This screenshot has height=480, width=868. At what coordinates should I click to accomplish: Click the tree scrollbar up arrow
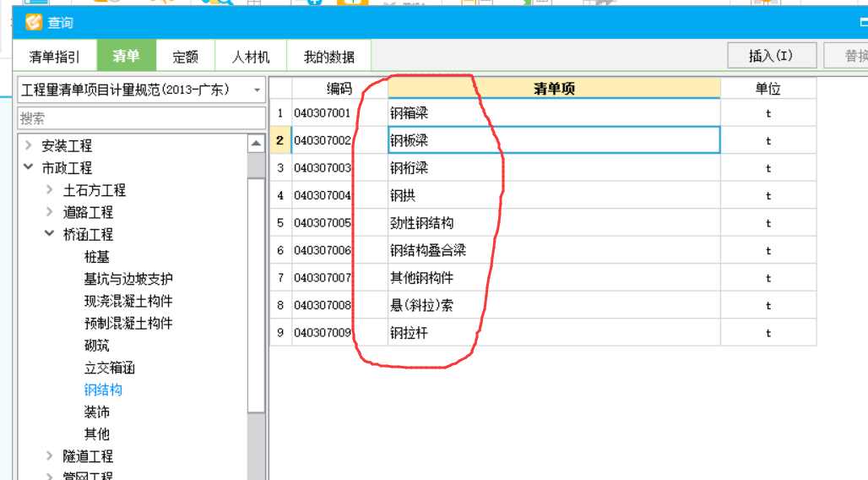click(x=256, y=144)
